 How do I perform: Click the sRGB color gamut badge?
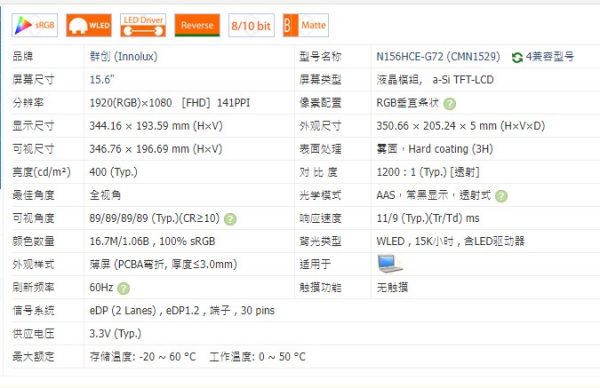(x=35, y=25)
